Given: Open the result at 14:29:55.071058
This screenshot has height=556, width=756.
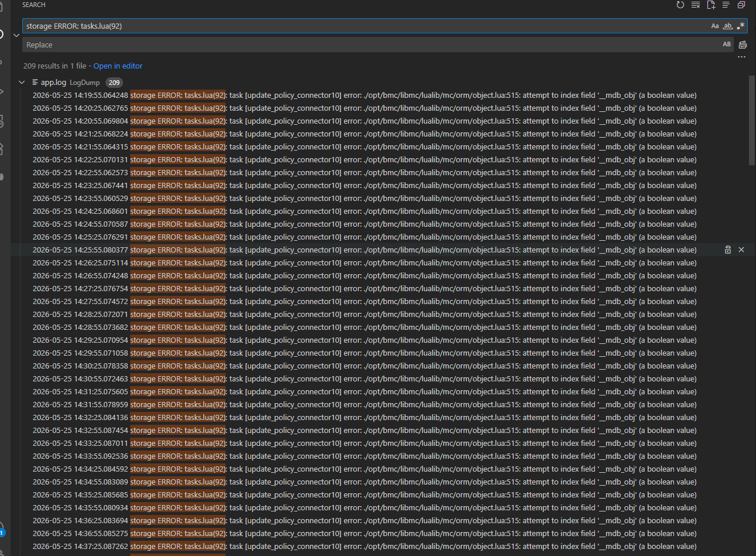Looking at the screenshot, I should click(x=365, y=353).
